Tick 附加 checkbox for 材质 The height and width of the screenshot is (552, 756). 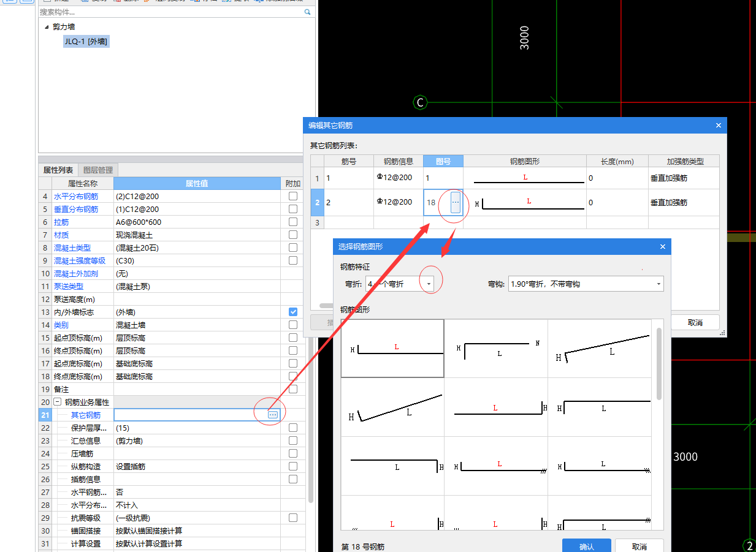click(293, 235)
